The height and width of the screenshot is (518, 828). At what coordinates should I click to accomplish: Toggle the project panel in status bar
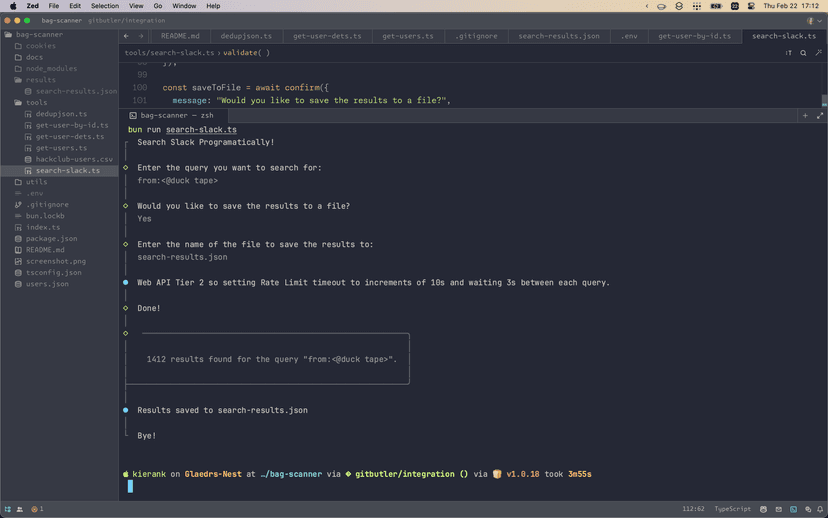7,509
